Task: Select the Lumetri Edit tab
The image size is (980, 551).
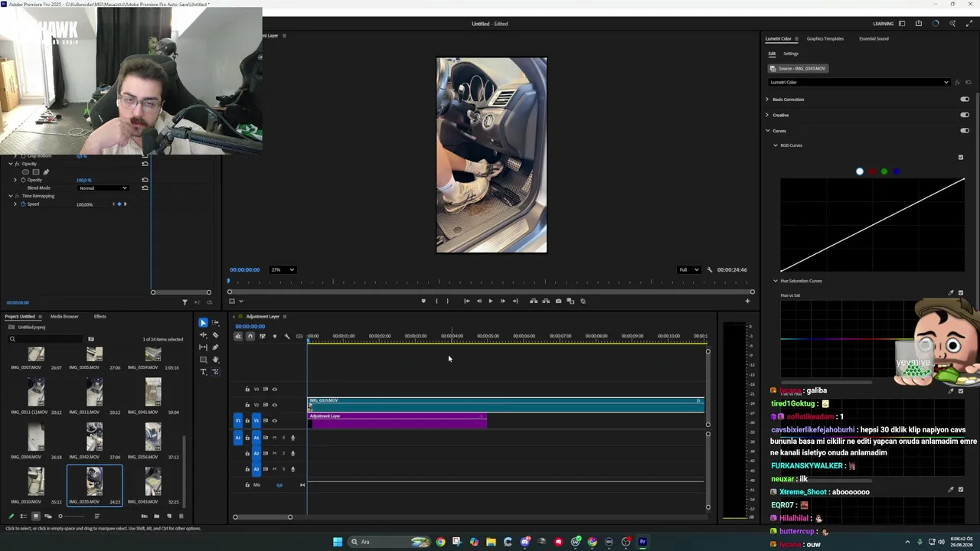Action: click(772, 54)
